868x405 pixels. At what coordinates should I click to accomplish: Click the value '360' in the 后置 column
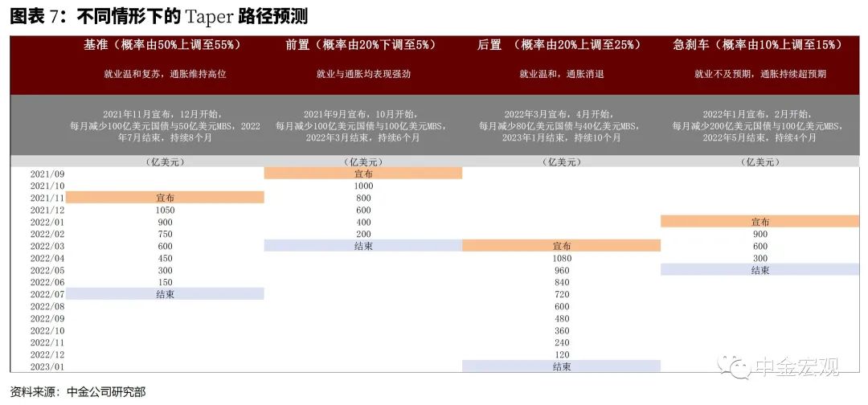561,330
